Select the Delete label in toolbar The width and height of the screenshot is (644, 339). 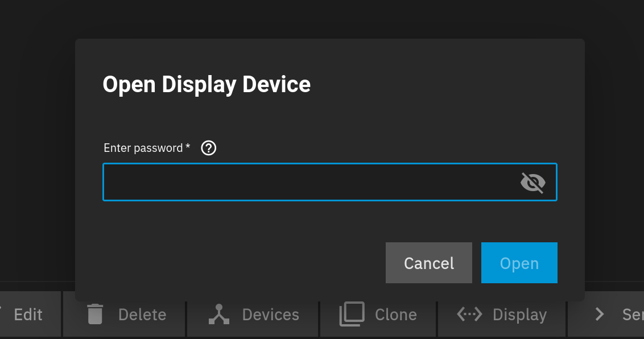(142, 315)
